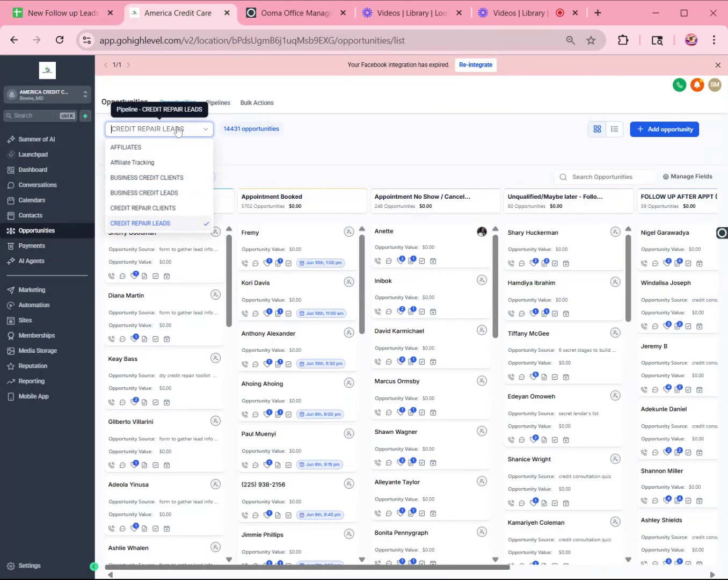Screen dimensions: 728x580
Task: Call Fremy using the phone icon
Action: pyautogui.click(x=245, y=263)
